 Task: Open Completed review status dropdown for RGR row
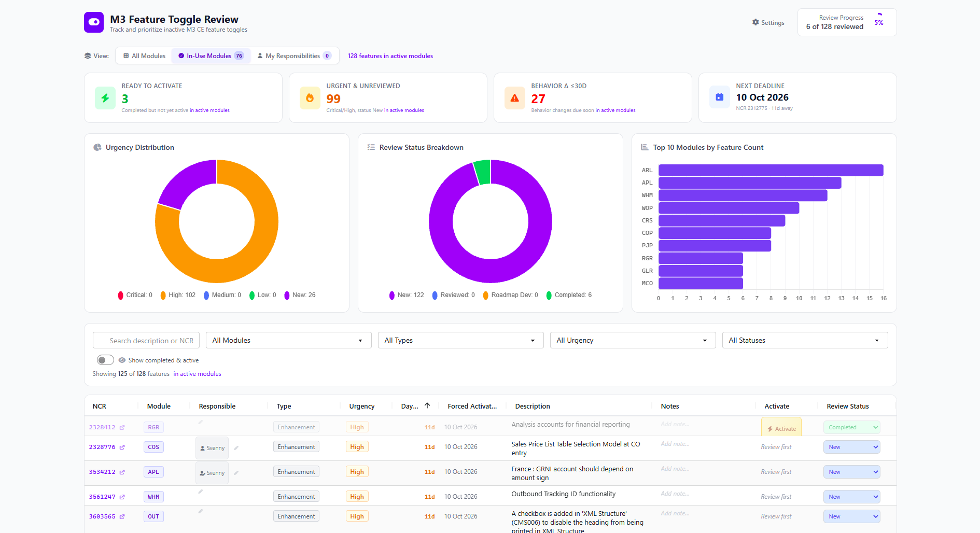pyautogui.click(x=851, y=427)
